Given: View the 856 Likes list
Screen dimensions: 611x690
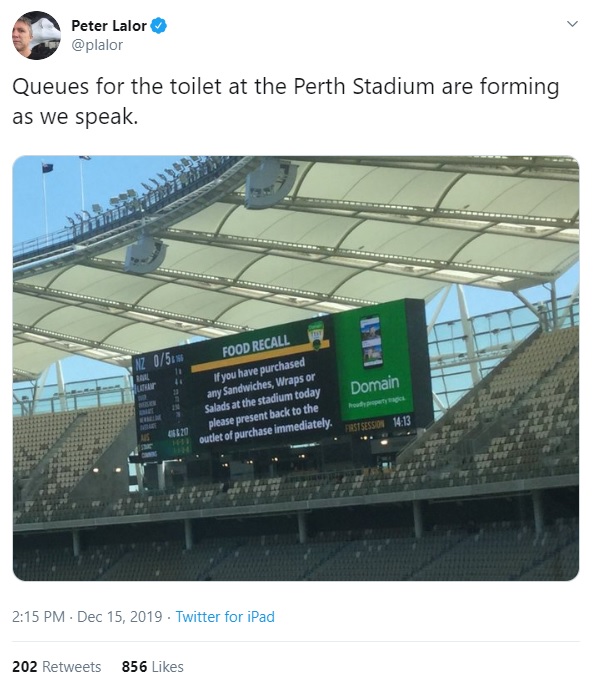Looking at the screenshot, I should [x=152, y=666].
